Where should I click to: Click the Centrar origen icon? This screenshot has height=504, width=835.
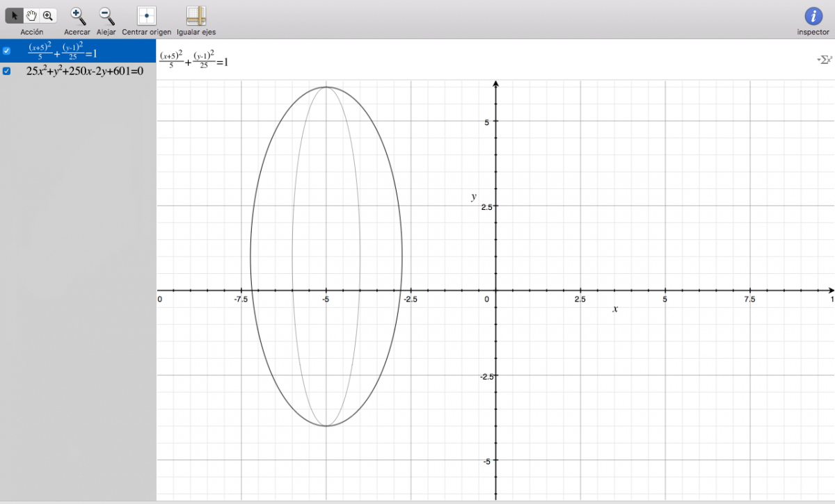[x=146, y=15]
